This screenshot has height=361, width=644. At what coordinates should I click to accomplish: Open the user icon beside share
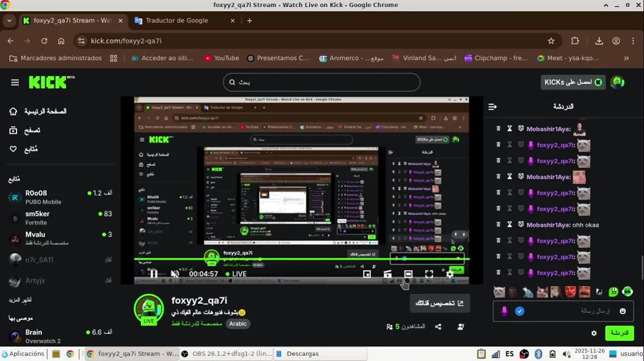[x=460, y=327]
